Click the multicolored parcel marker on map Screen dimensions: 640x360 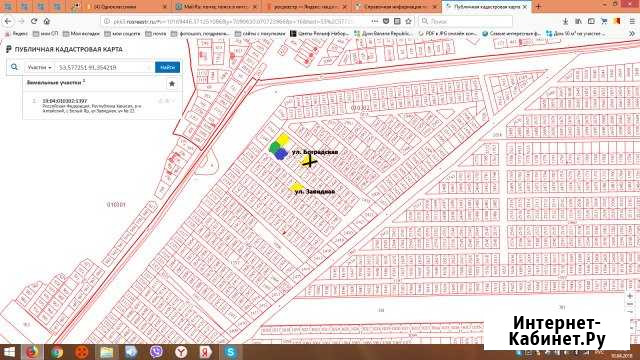[280, 146]
